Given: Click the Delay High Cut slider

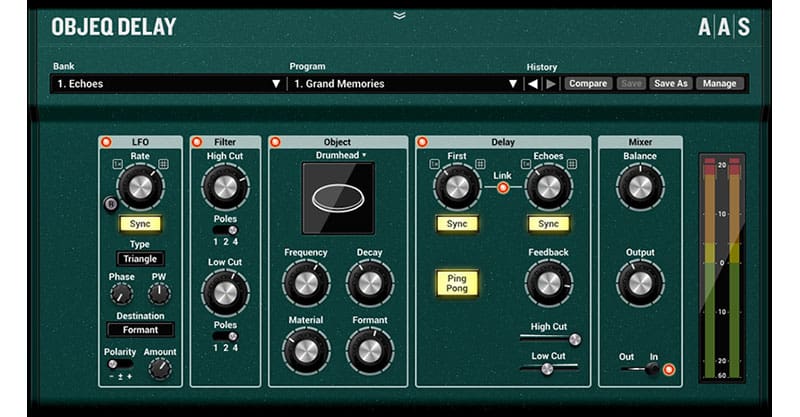Looking at the screenshot, I should (x=551, y=338).
